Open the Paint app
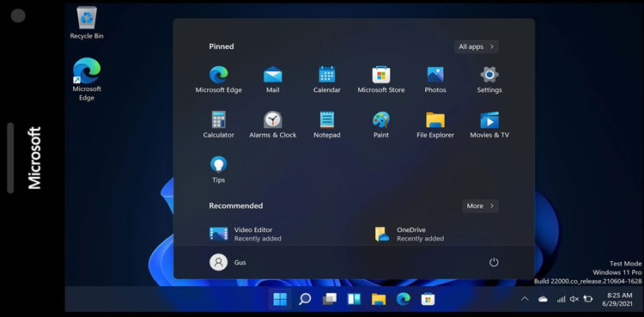The width and height of the screenshot is (644, 317). coord(381,125)
